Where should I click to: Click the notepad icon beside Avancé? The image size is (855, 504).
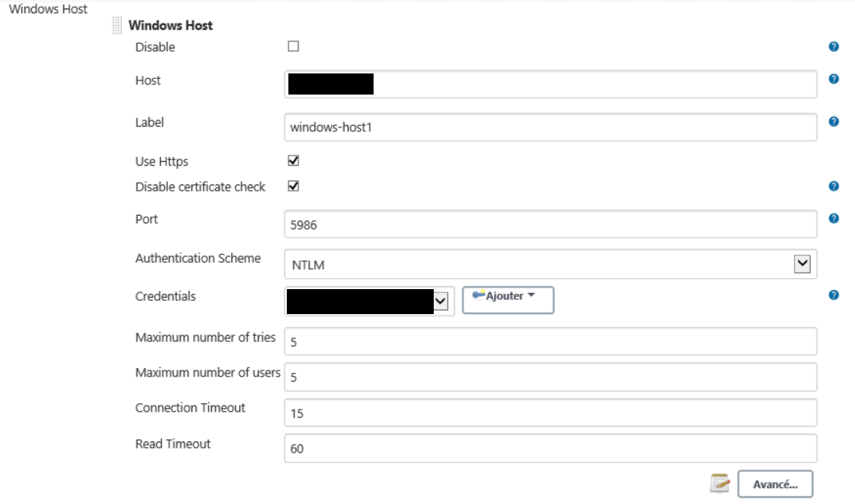[x=719, y=484]
